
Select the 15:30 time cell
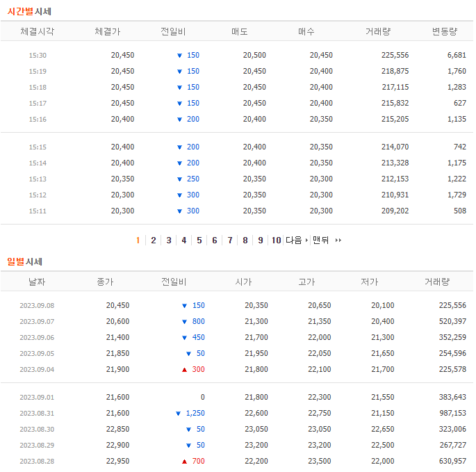click(x=38, y=56)
